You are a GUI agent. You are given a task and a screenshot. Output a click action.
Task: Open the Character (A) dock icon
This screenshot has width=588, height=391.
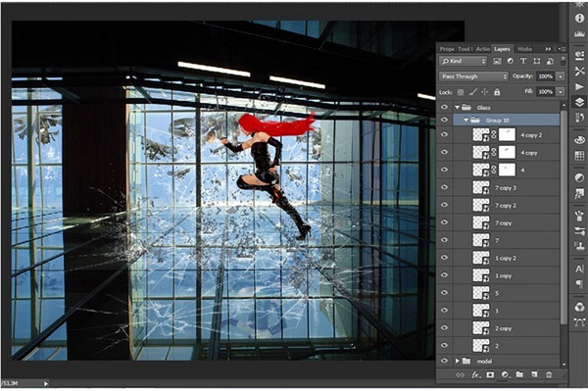pos(579,269)
